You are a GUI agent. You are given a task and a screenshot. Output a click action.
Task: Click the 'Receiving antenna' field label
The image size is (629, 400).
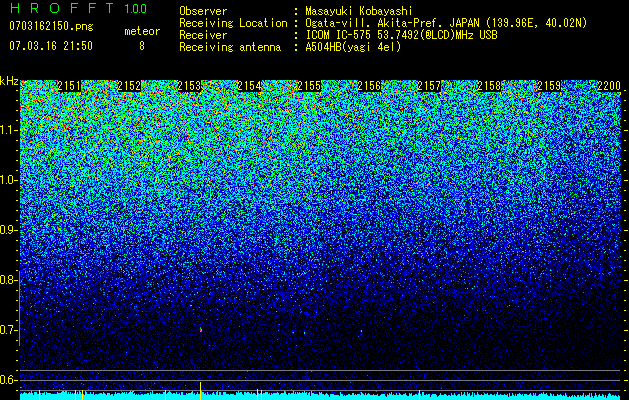click(230, 47)
